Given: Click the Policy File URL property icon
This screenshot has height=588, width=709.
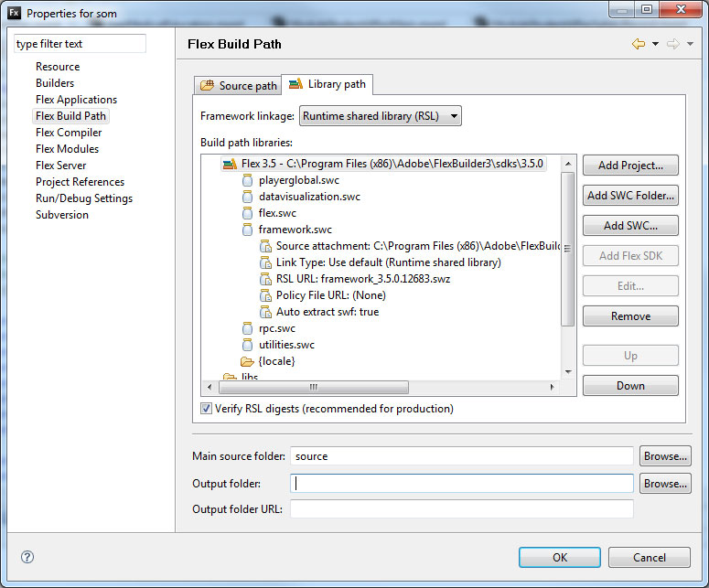Looking at the screenshot, I should (x=265, y=295).
